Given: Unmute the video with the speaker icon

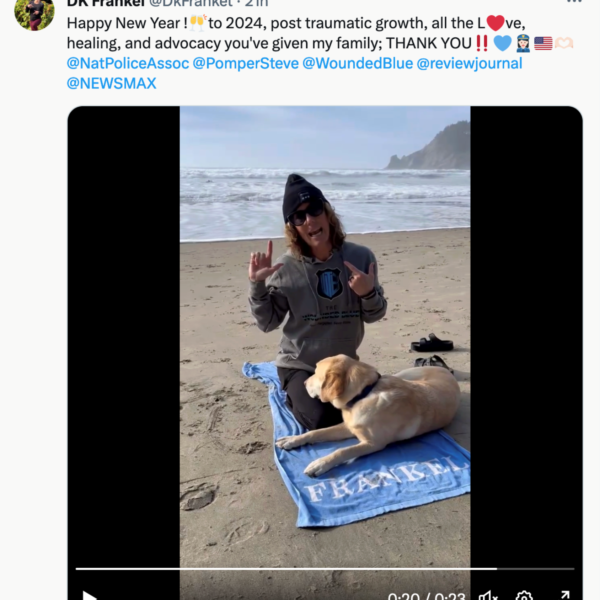Looking at the screenshot, I should click(488, 596).
